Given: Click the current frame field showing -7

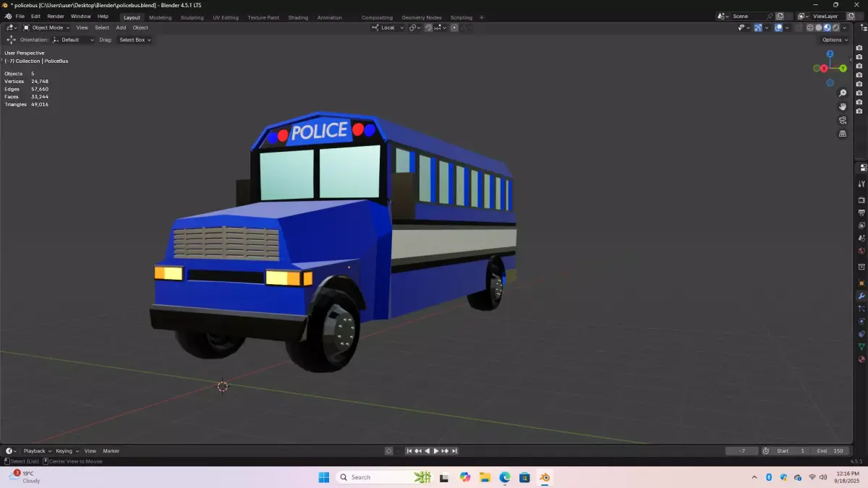Looking at the screenshot, I should [x=742, y=451].
